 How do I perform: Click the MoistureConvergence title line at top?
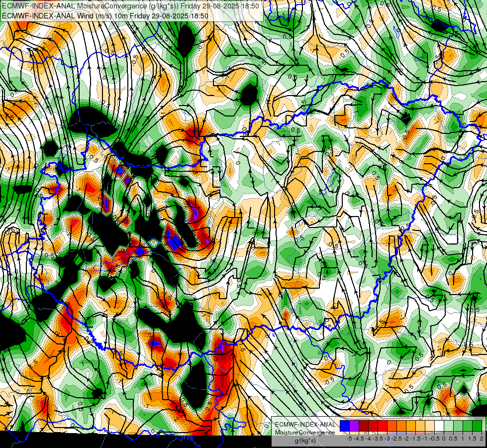[x=130, y=6]
